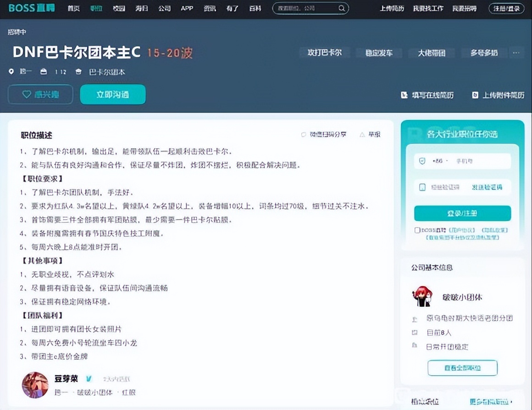Click the 立即沟通 button
Image resolution: width=532 pixels, height=410 pixels.
(112, 94)
